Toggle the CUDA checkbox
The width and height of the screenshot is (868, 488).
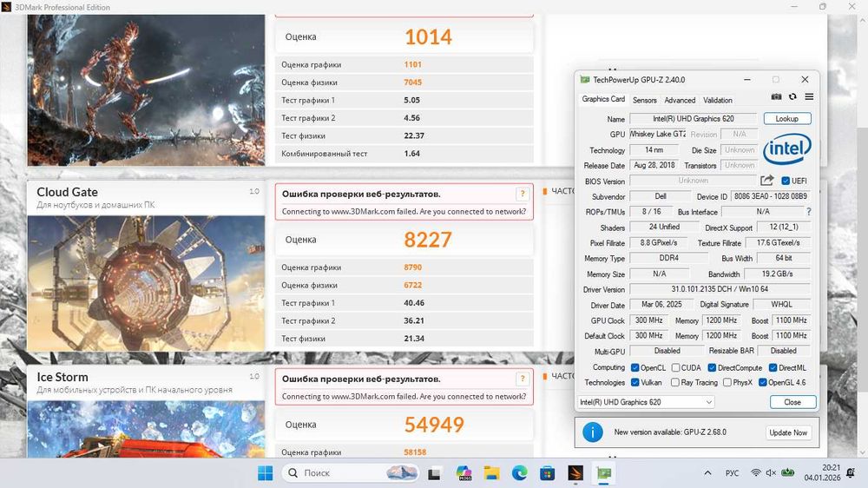pos(675,368)
